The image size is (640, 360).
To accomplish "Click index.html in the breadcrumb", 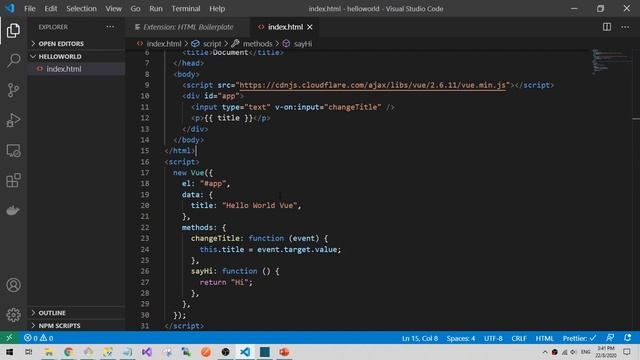I will [x=164, y=44].
